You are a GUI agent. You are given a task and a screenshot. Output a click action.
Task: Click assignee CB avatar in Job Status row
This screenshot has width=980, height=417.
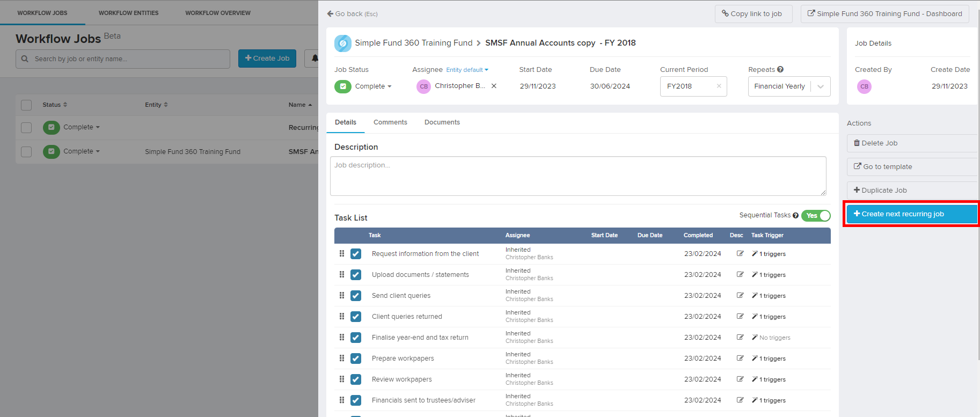pos(423,86)
